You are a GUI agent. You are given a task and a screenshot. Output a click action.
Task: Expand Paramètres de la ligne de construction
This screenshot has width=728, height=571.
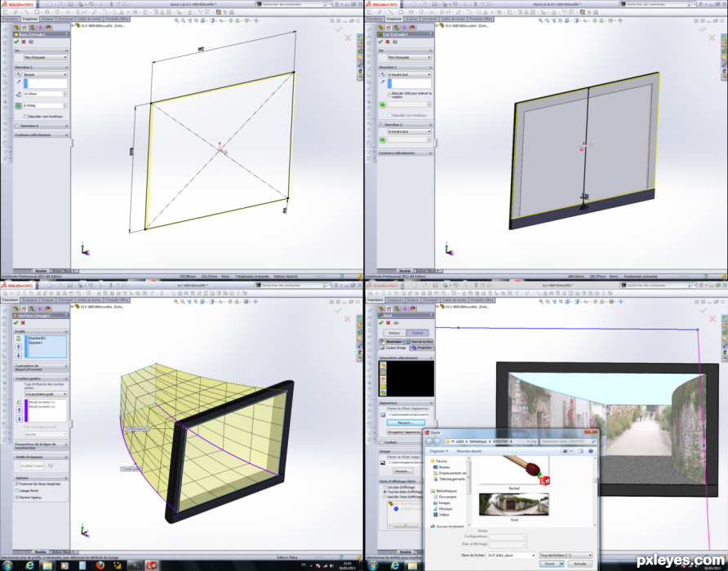coord(42,445)
